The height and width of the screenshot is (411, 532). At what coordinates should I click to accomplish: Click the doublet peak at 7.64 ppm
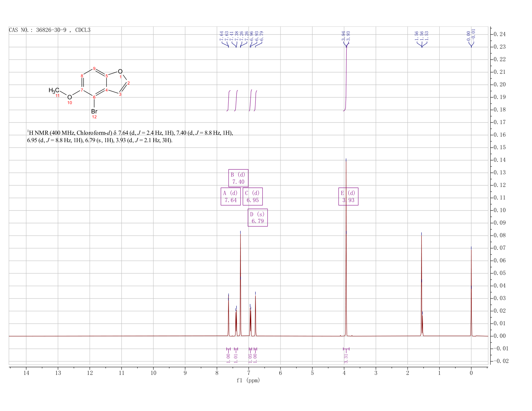pyautogui.click(x=229, y=316)
